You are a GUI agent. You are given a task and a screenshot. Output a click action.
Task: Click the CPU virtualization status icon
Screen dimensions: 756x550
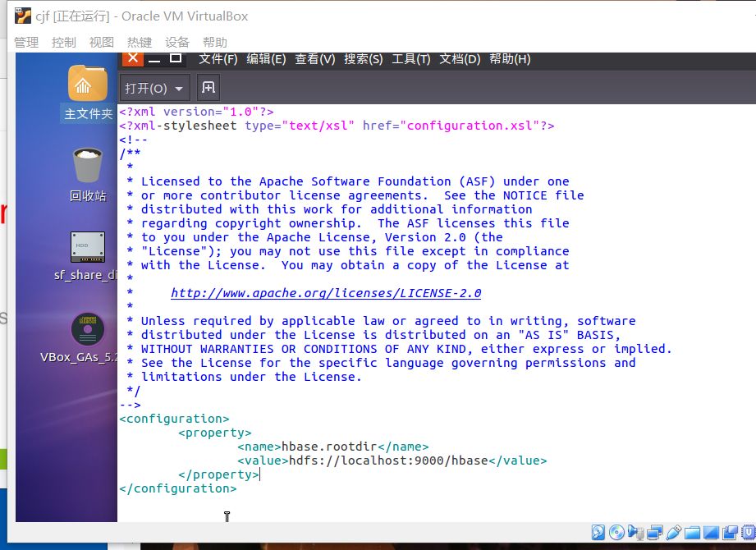(x=749, y=532)
